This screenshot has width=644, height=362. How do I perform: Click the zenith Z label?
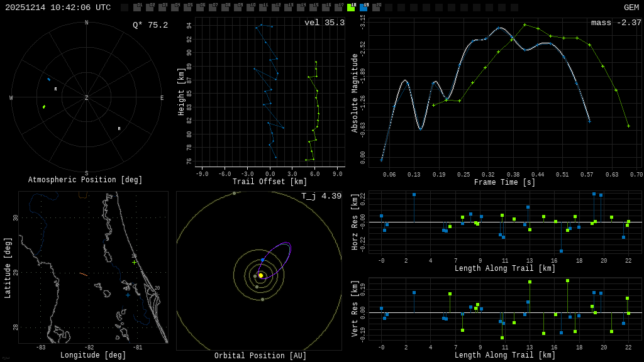coord(86,97)
